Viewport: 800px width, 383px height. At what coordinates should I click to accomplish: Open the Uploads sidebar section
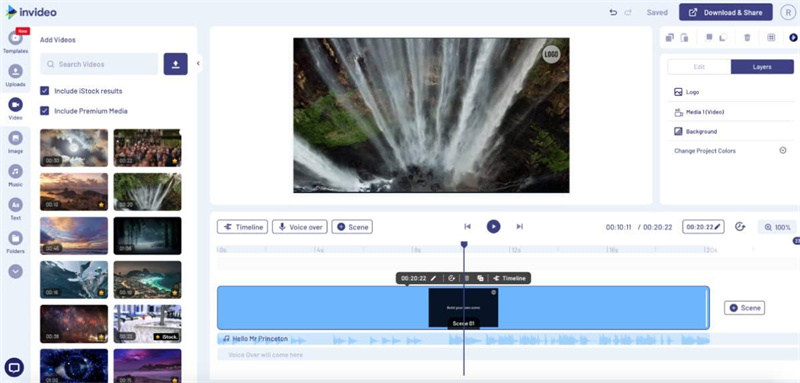(x=15, y=75)
